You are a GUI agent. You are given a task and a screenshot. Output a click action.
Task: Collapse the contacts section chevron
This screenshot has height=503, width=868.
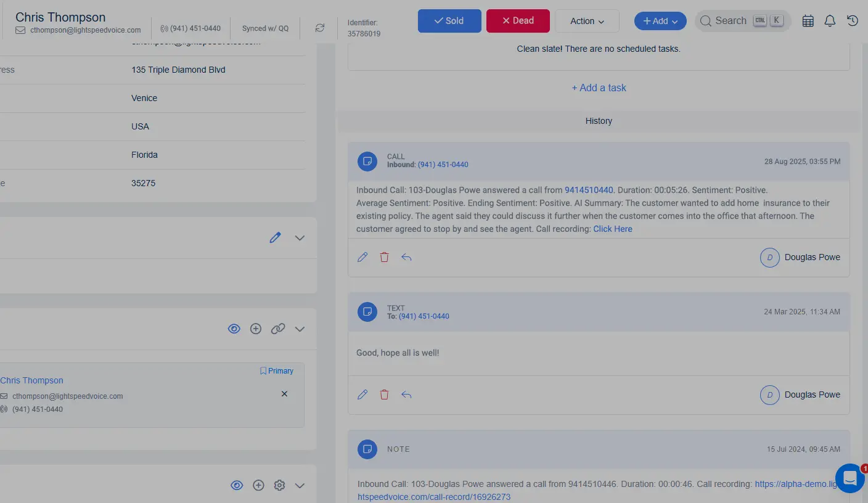point(300,329)
